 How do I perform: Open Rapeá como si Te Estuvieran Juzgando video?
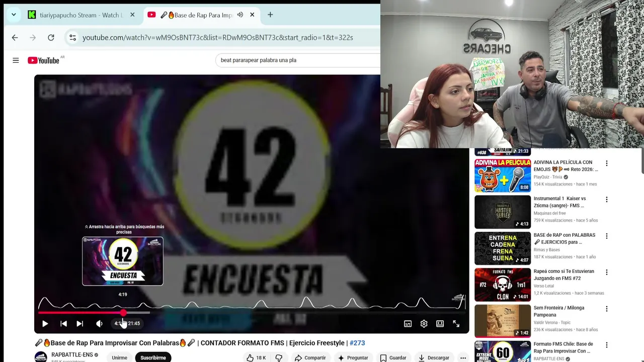point(563,275)
